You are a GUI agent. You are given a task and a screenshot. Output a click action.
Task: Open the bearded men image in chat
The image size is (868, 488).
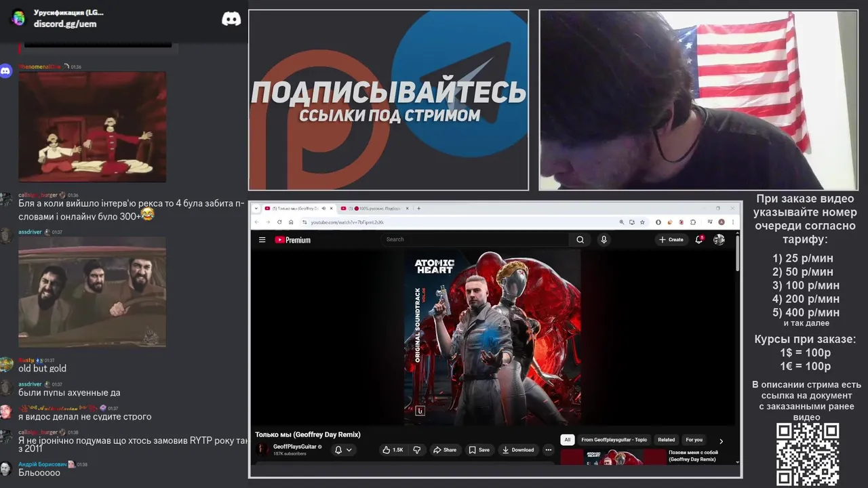(x=92, y=291)
